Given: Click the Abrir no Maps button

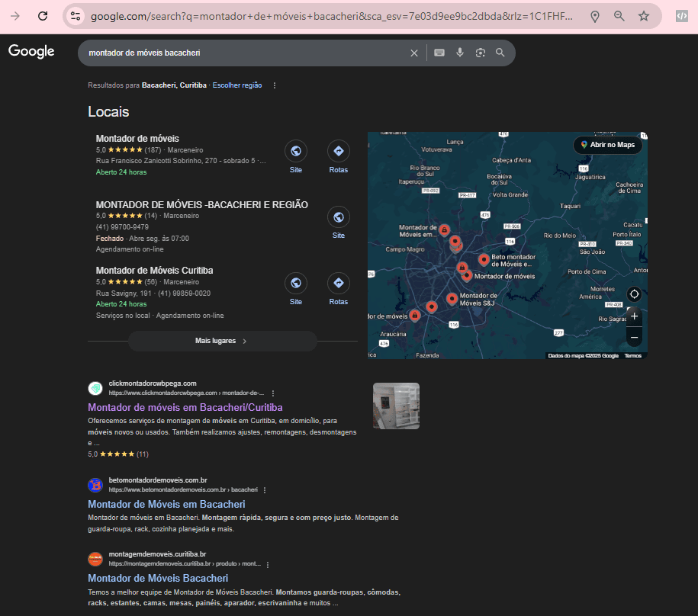Looking at the screenshot, I should [607, 145].
